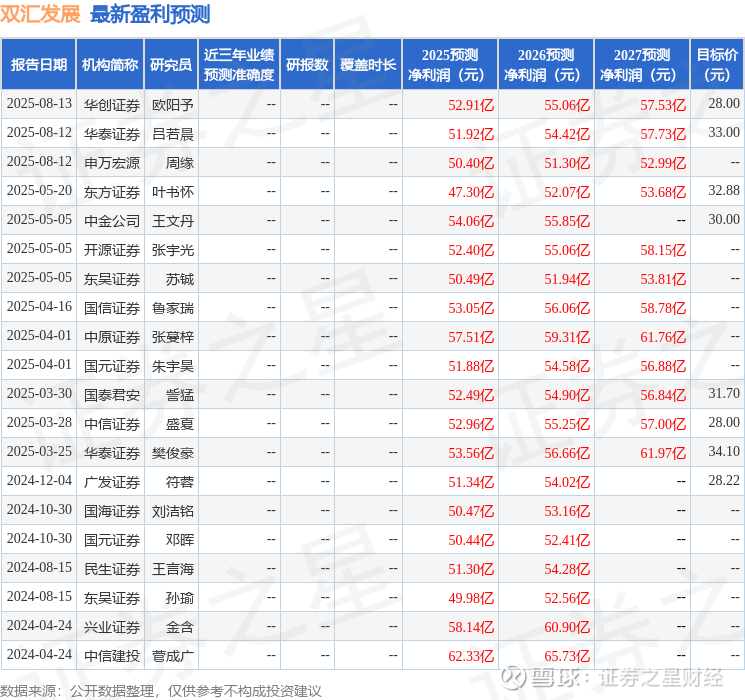Viewport: 745px width, 700px height.
Task: Click the date 2025-04-16
Action: pyautogui.click(x=39, y=307)
